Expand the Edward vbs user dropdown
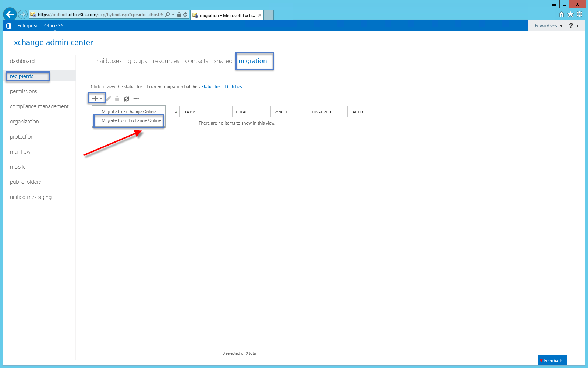 click(549, 26)
